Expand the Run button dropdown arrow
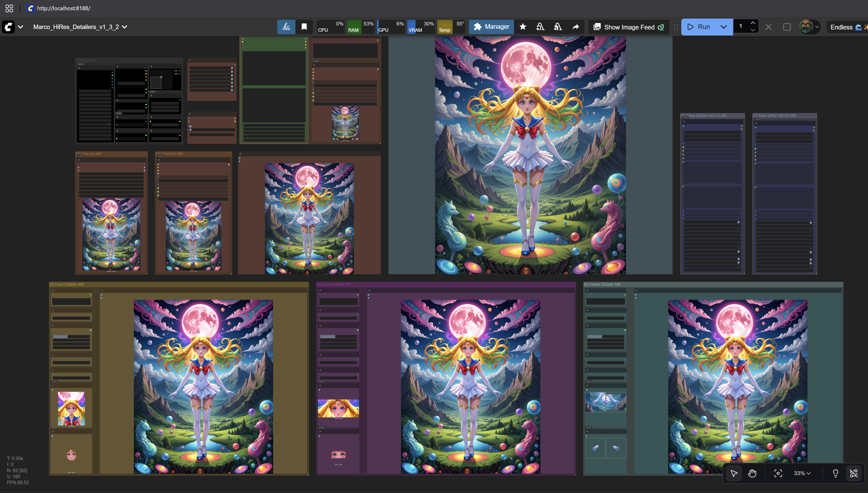Viewport: 868px width, 493px height. [x=724, y=27]
